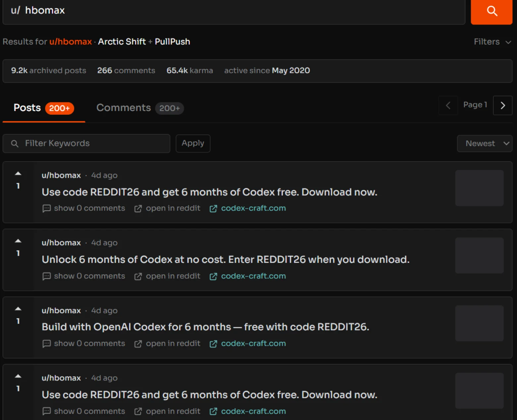Click the orange search magnifier button
517x420 pixels.
(x=491, y=12)
